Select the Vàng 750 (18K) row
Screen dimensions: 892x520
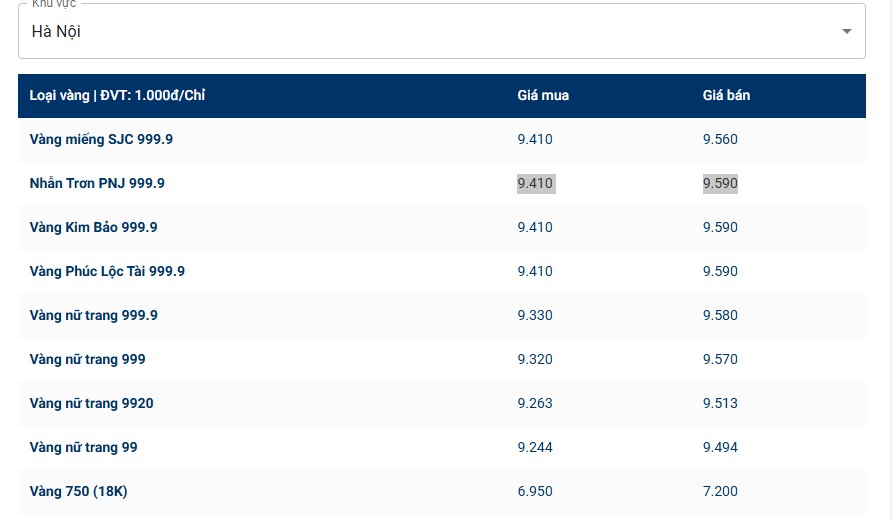coord(78,491)
